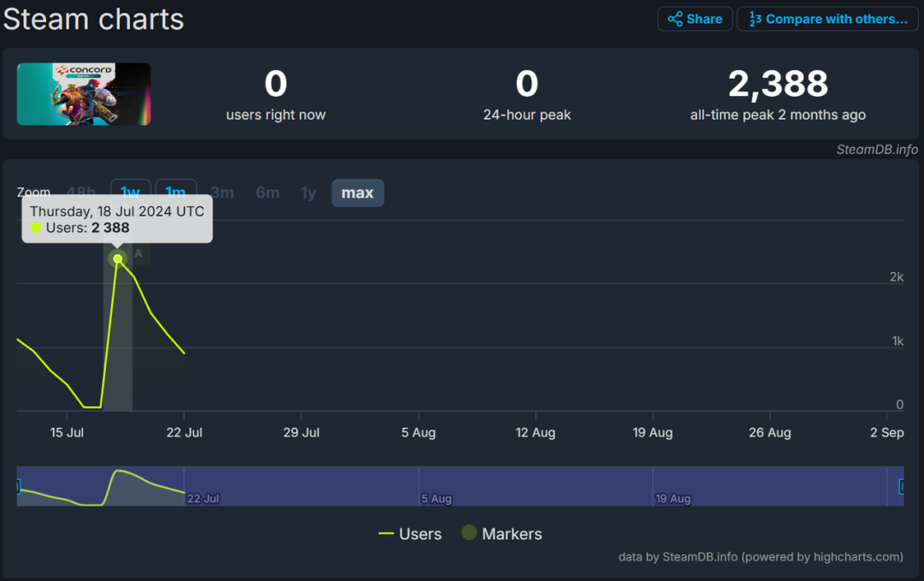The image size is (924, 581).
Task: Click the 2k y-axis label
Action: (x=897, y=277)
